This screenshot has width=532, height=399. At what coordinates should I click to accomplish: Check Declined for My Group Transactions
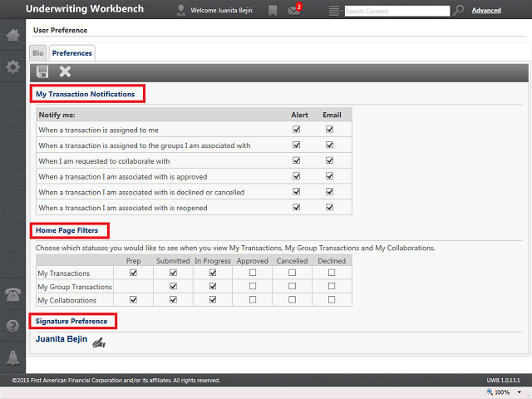332,286
